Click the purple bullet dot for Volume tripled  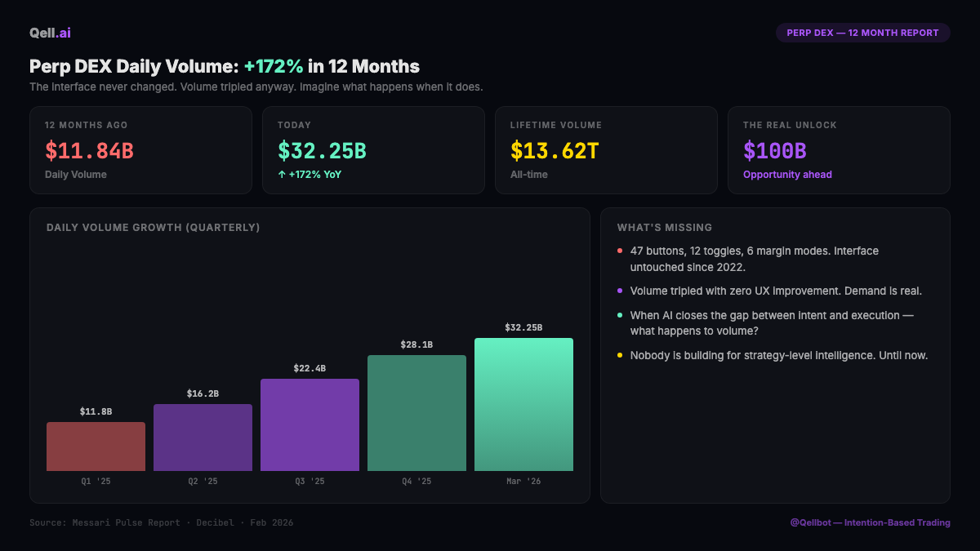tap(621, 291)
